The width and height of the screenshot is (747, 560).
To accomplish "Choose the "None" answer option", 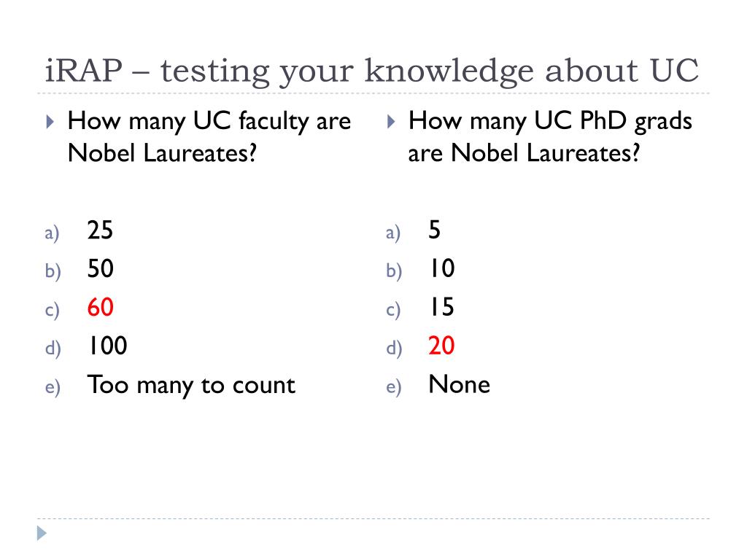I will pos(460,384).
